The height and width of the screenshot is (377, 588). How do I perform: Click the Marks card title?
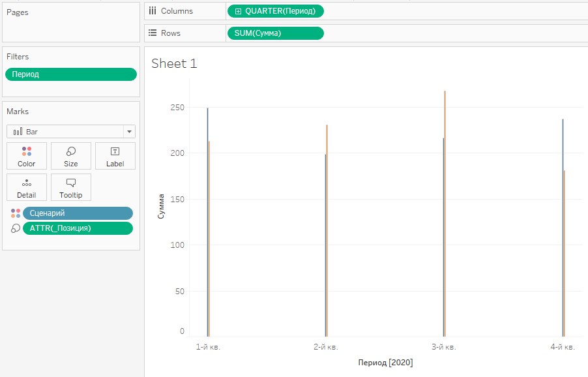(x=18, y=112)
